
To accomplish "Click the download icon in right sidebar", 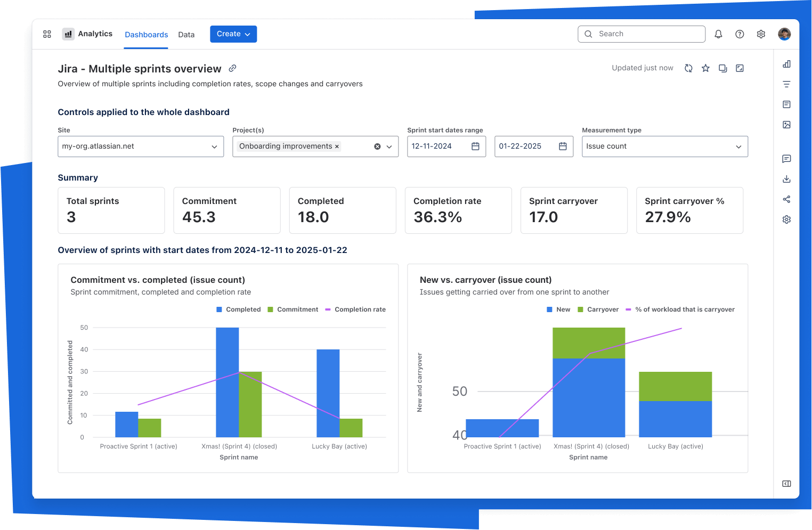I will (x=786, y=179).
